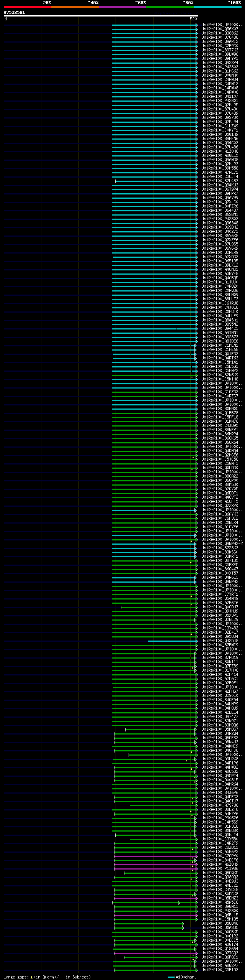Select hit label UniRef100_Q38862

[220, 33]
